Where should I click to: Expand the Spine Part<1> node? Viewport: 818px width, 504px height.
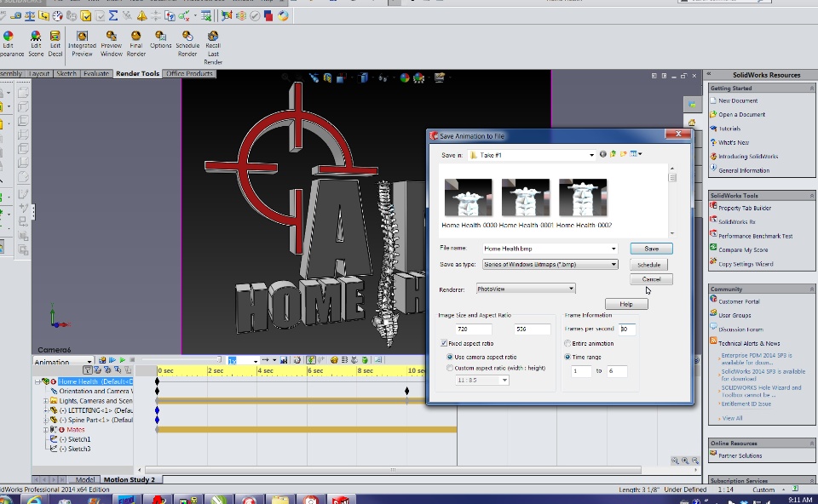click(46, 420)
